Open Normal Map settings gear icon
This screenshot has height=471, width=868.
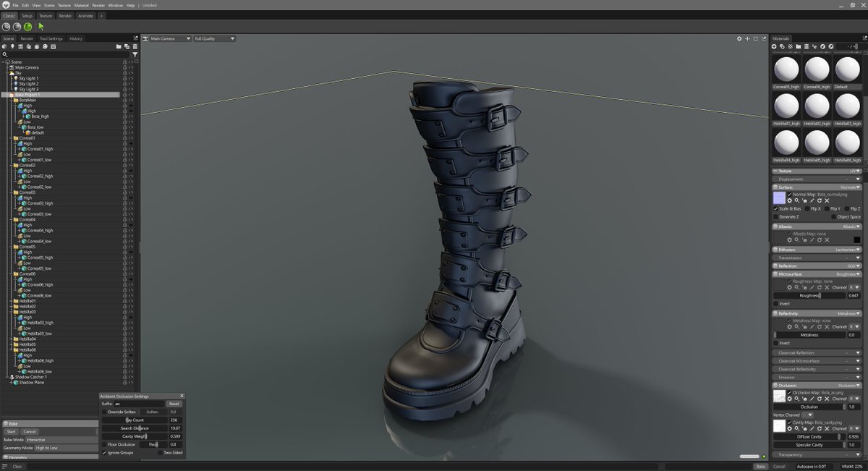tap(790, 200)
